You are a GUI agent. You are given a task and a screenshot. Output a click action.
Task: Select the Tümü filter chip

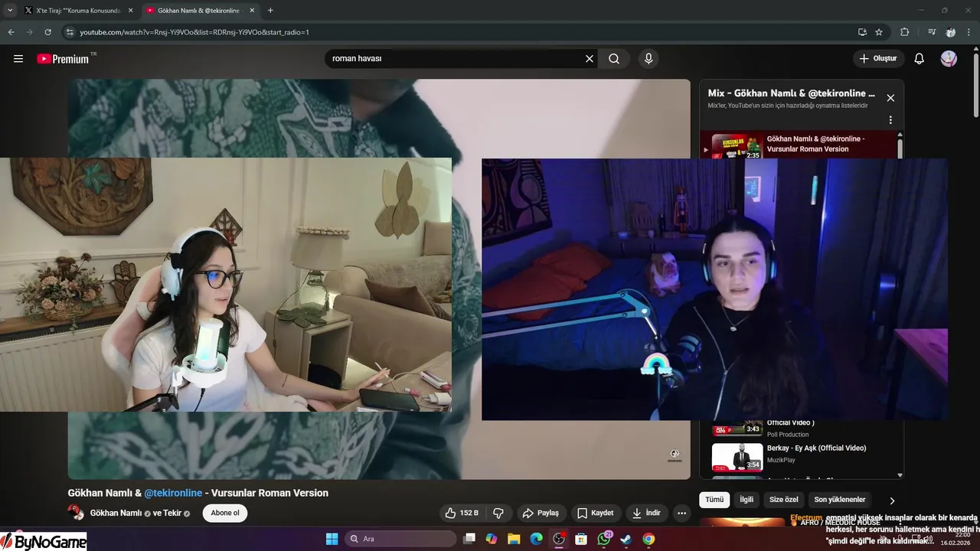(714, 500)
